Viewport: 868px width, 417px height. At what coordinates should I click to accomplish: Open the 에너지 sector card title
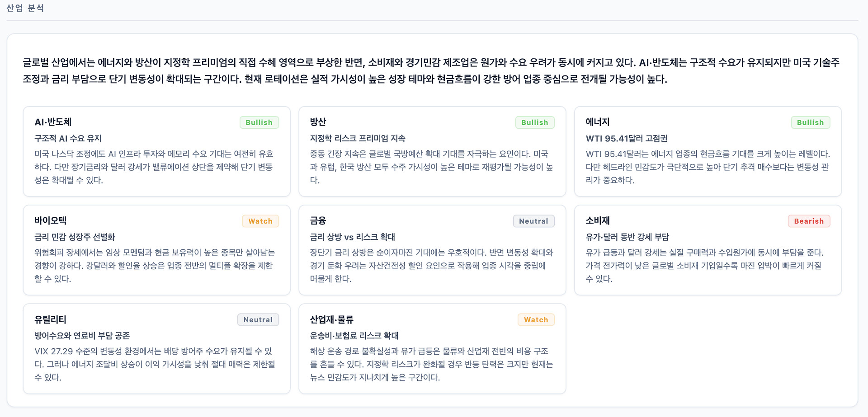coord(598,122)
